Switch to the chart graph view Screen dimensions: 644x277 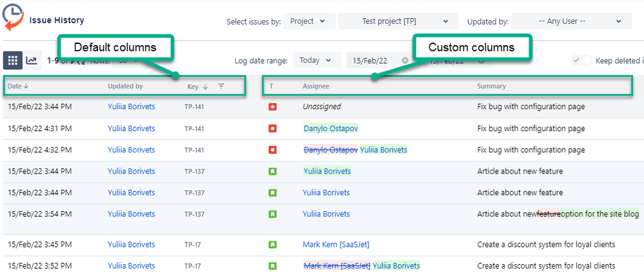click(32, 61)
